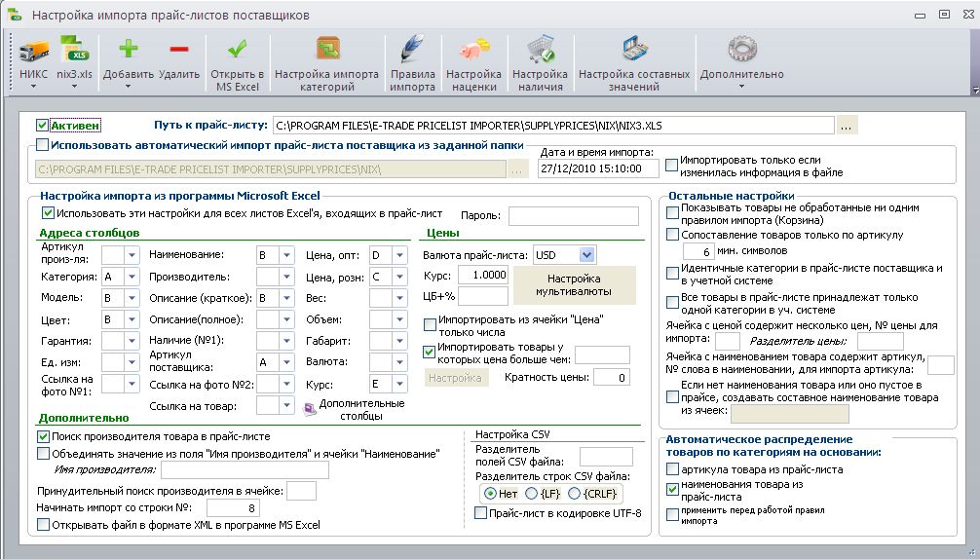
Task: Expand the Валюта прайс-листа USD dropdown
Action: pyautogui.click(x=586, y=255)
